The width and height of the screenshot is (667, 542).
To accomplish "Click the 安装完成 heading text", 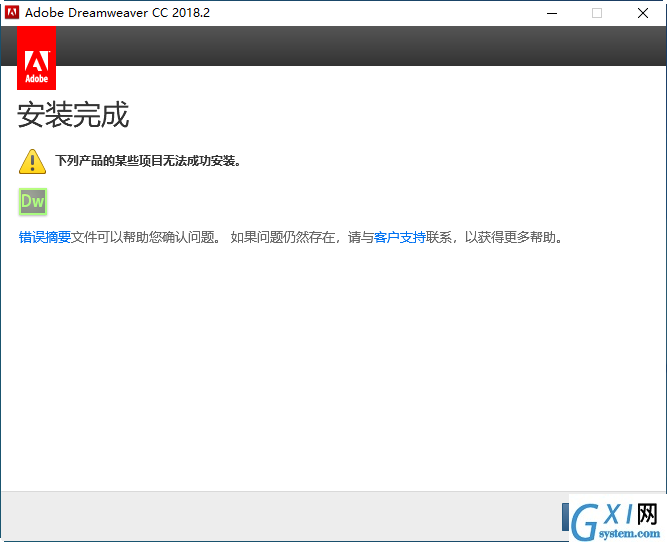I will (x=73, y=114).
